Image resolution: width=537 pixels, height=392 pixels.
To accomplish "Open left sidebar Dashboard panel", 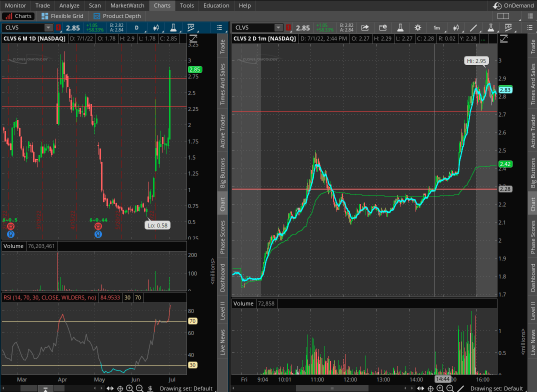I will click(x=222, y=277).
